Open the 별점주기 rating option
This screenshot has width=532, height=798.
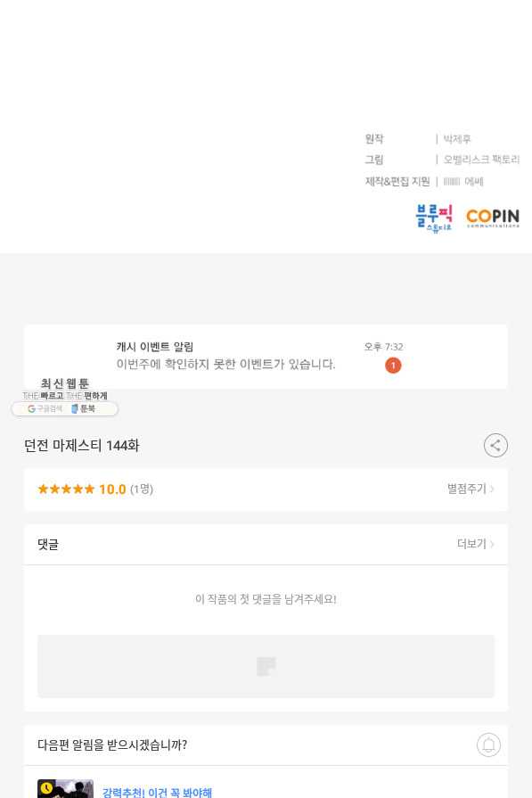pos(471,489)
